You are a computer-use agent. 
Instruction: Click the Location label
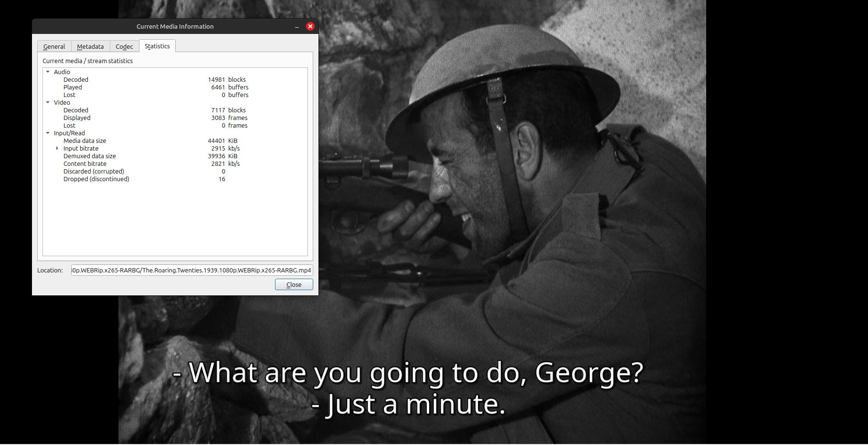point(50,270)
